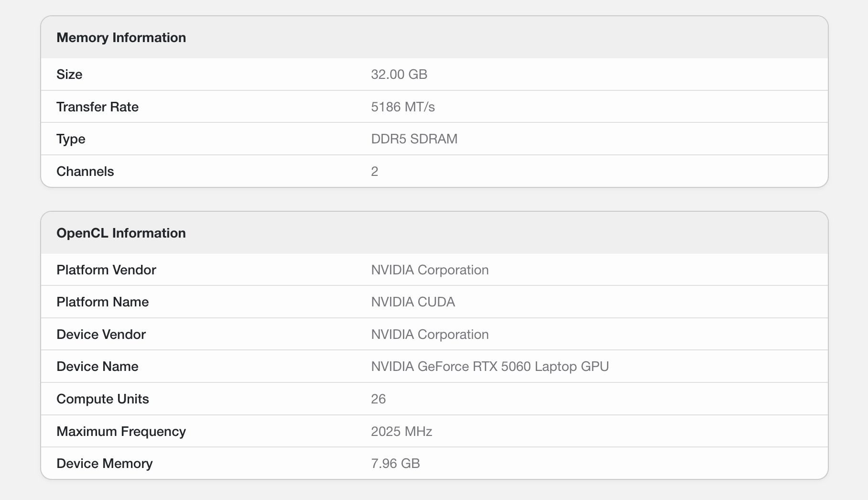Select the Device Memory label
The height and width of the screenshot is (500, 868).
pos(104,464)
